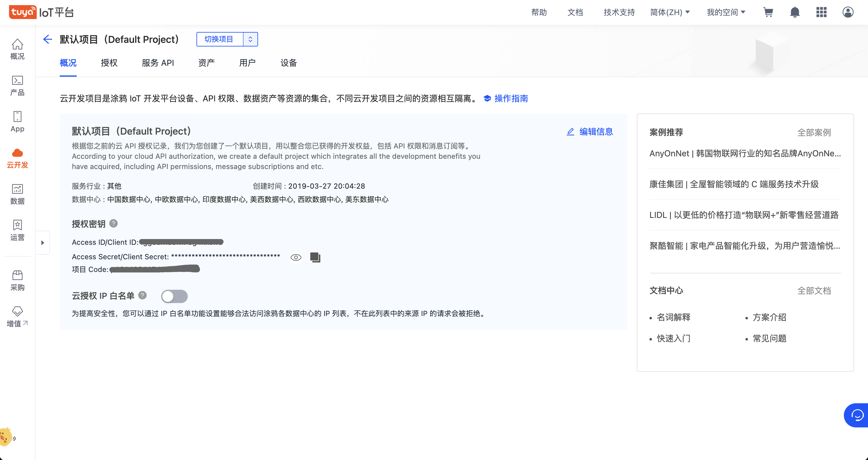Go back using the blue arrow
This screenshot has height=460, width=868.
pyautogui.click(x=47, y=40)
